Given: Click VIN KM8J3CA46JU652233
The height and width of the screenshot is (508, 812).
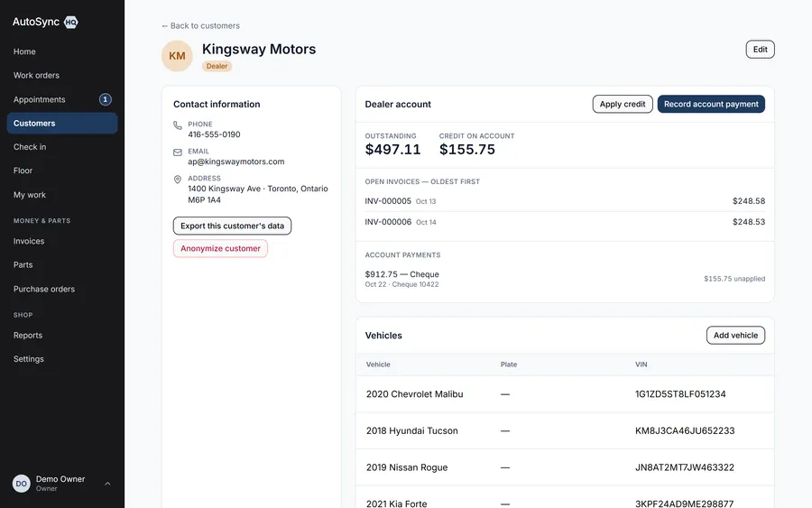Looking at the screenshot, I should pos(685,430).
